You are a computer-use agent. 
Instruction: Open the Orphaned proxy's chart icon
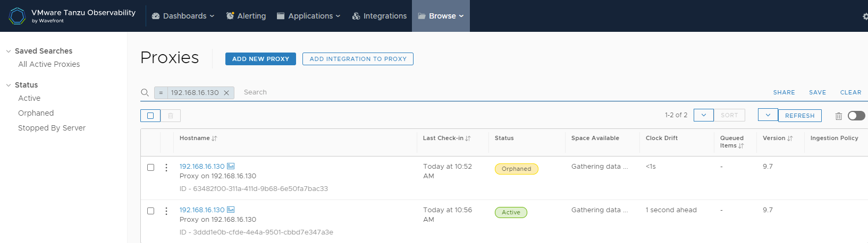coord(231,167)
